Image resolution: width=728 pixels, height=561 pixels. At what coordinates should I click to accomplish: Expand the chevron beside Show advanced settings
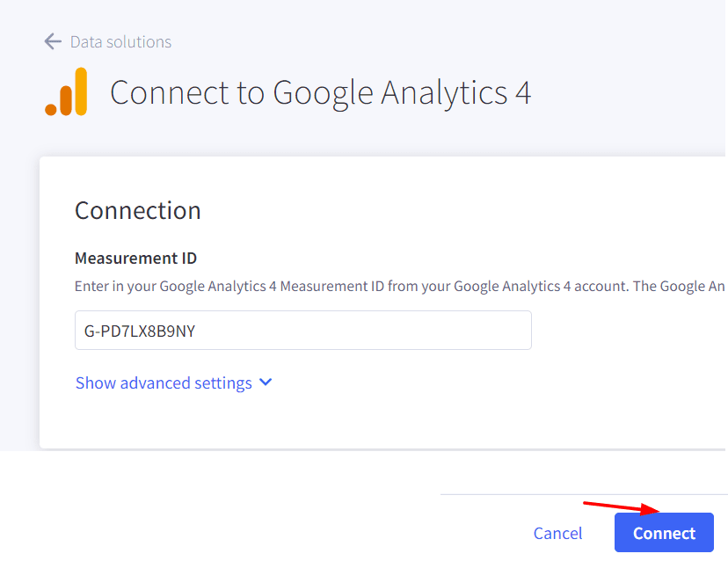pos(266,382)
